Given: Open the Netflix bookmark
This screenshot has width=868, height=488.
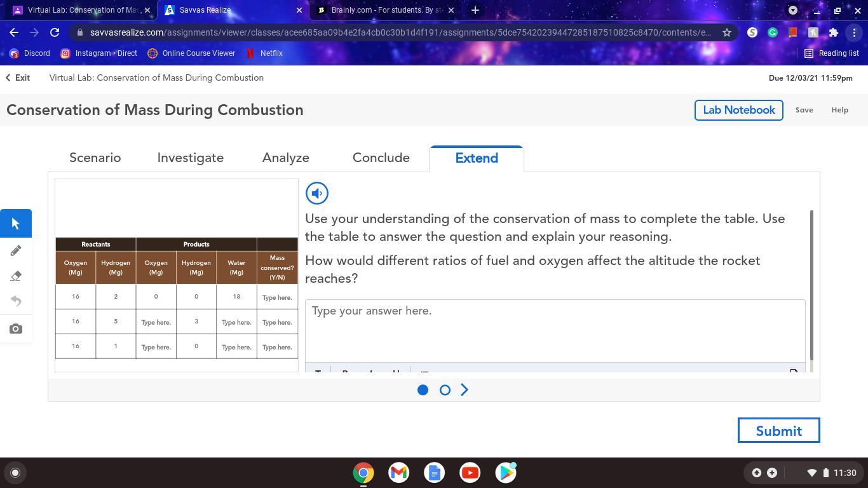Looking at the screenshot, I should 264,53.
